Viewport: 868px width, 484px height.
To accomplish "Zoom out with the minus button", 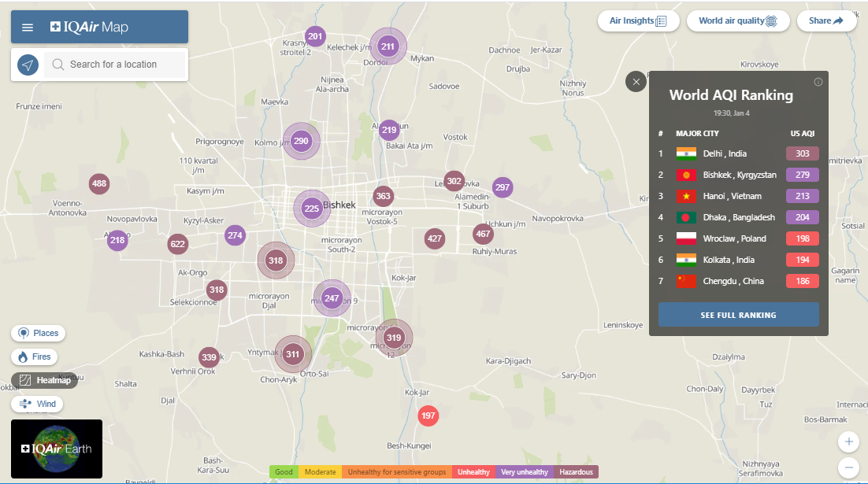I will [848, 467].
